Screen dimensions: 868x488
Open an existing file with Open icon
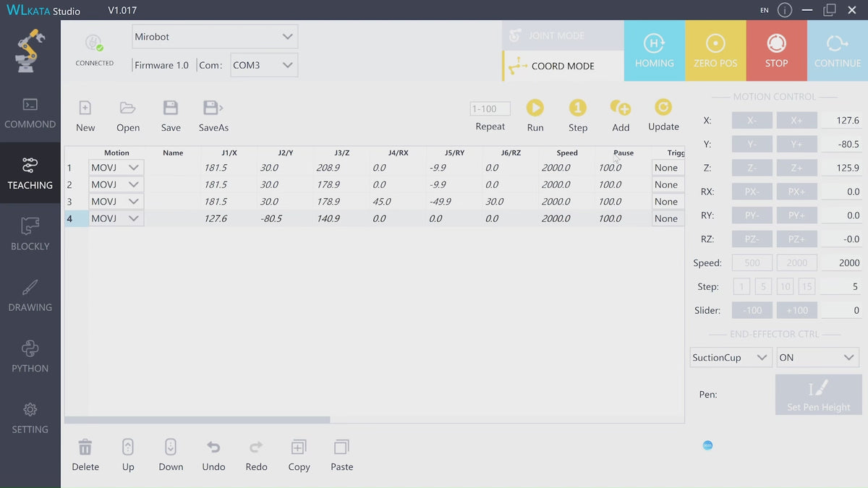coord(128,108)
